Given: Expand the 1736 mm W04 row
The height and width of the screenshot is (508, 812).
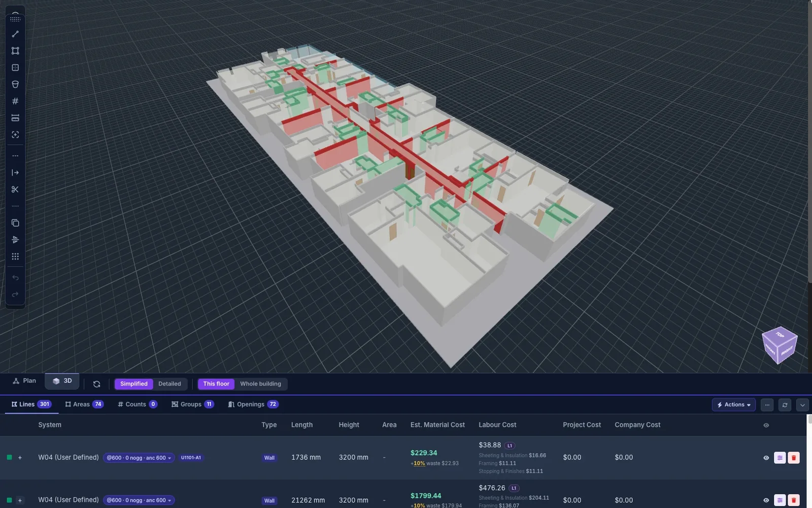Looking at the screenshot, I should [x=20, y=458].
